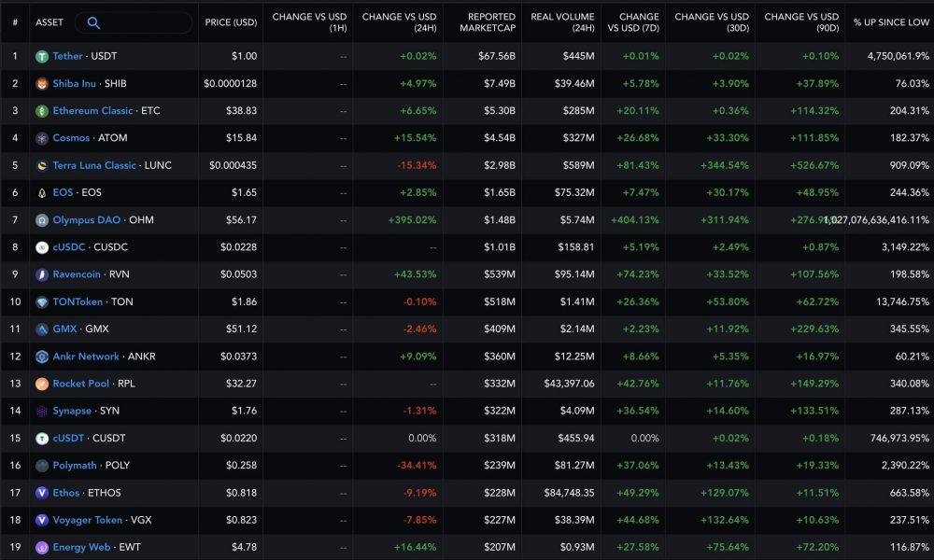934x560 pixels.
Task: Click the Ethos coin icon
Action: click(42, 493)
